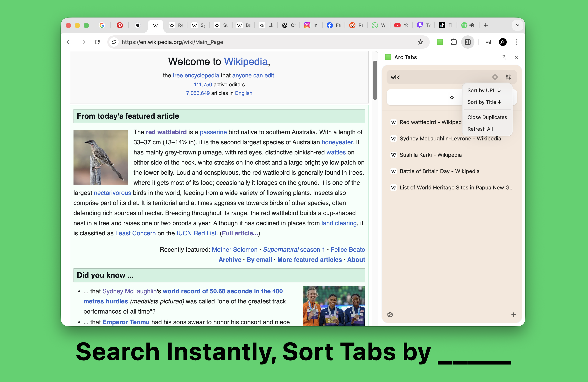Image resolution: width=588 pixels, height=382 pixels.
Task: Open the Facebook tab
Action: [333, 25]
